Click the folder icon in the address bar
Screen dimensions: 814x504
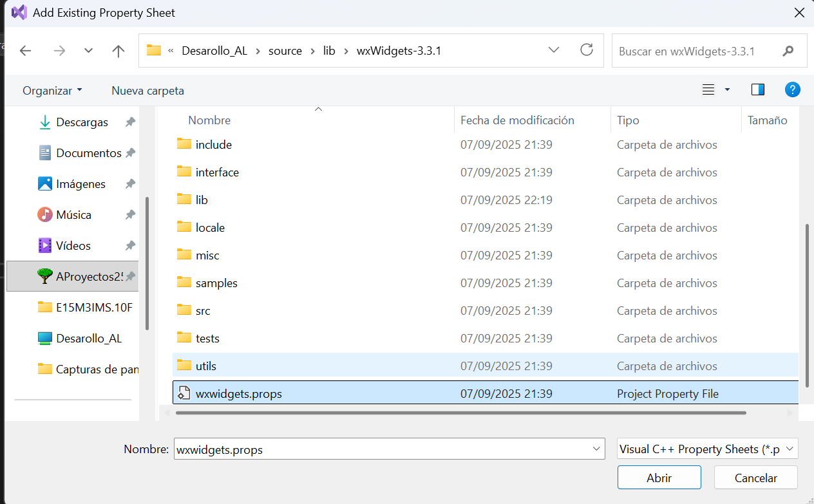coord(153,50)
